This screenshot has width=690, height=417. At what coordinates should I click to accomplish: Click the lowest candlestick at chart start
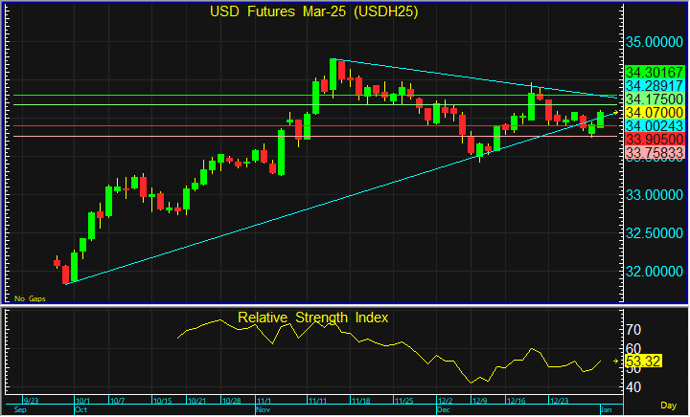point(66,273)
